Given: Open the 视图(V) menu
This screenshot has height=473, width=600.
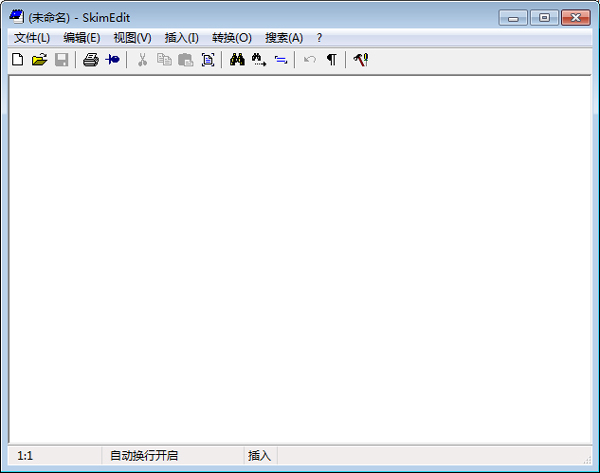Looking at the screenshot, I should pos(132,38).
